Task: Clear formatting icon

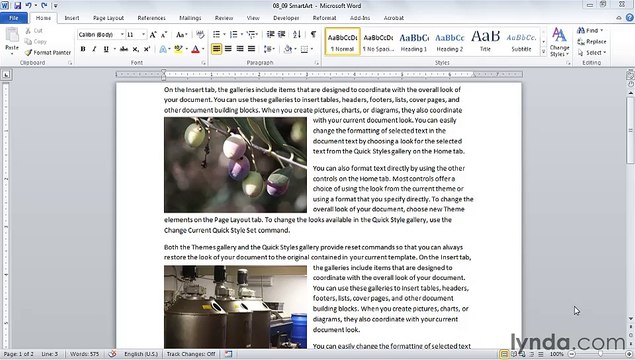Action: pos(200,35)
